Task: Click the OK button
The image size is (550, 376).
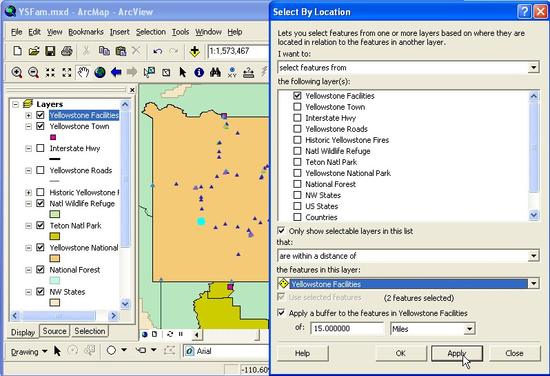Action: pos(401,353)
